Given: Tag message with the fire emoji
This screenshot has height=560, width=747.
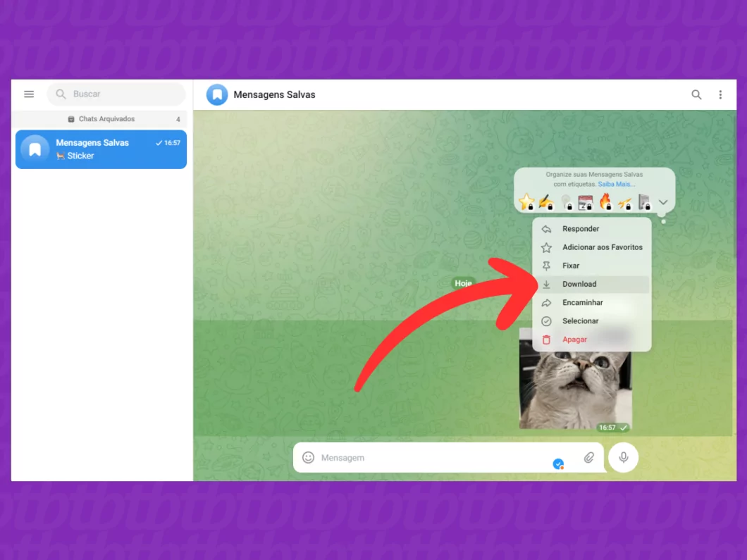Looking at the screenshot, I should tap(605, 202).
